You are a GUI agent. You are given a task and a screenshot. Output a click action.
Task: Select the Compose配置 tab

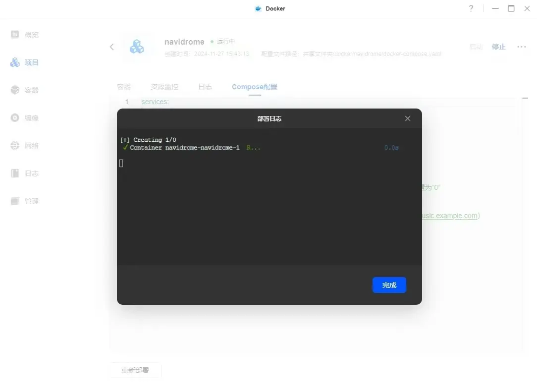point(255,87)
